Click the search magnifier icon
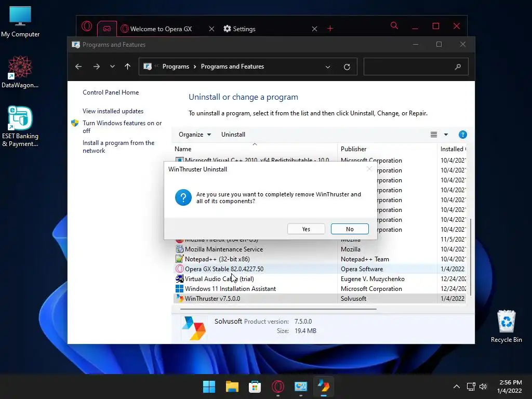532x399 pixels. tap(458, 66)
